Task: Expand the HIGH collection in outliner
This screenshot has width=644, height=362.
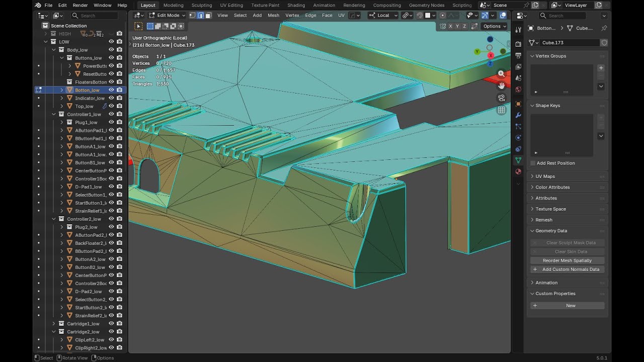Action: (x=46, y=34)
